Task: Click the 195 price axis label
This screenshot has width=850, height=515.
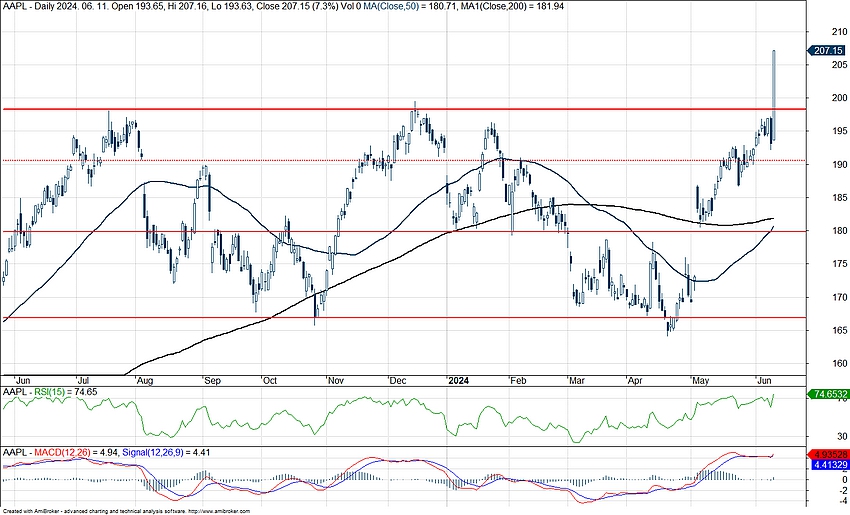Action: (840, 131)
